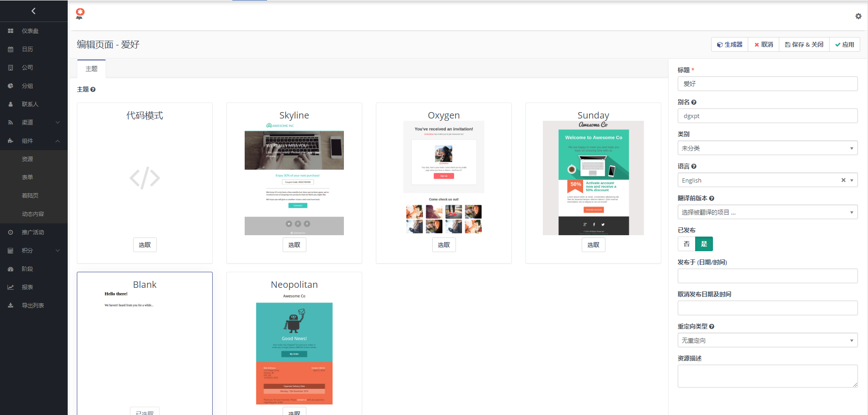Click the reports (报表) chart icon
Image resolution: width=868 pixels, height=415 pixels.
click(11, 287)
